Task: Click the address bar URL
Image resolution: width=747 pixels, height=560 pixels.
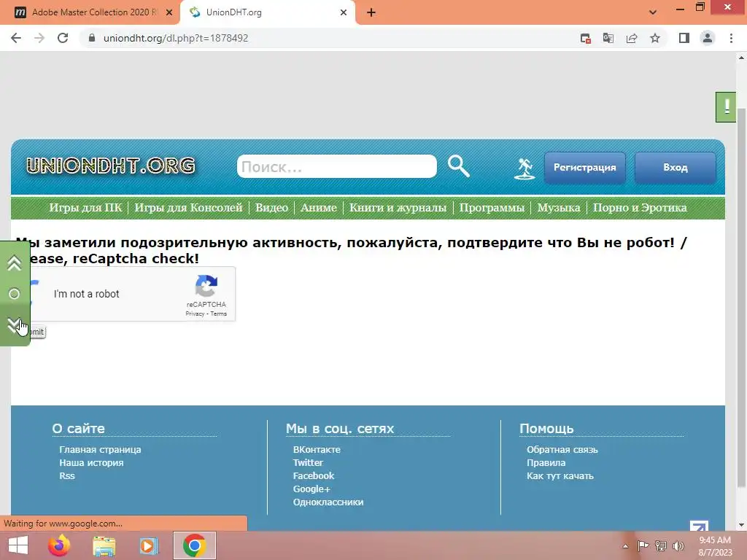Action: 176,38
